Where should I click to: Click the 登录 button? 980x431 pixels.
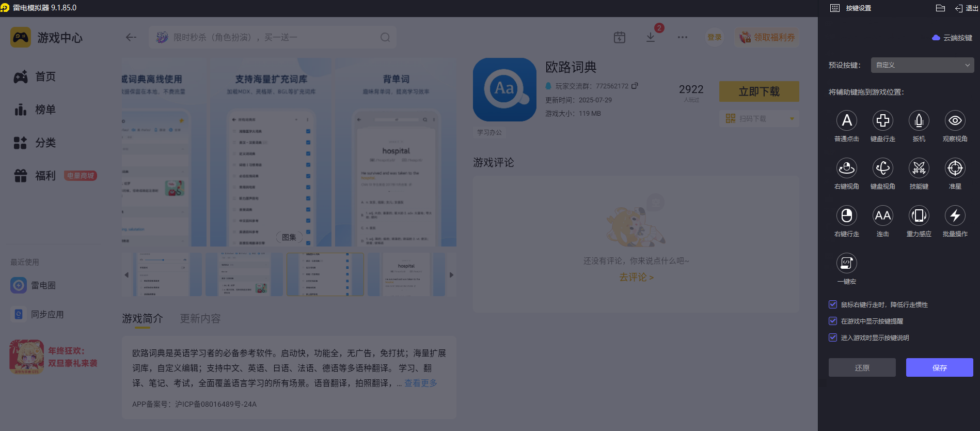pos(715,37)
